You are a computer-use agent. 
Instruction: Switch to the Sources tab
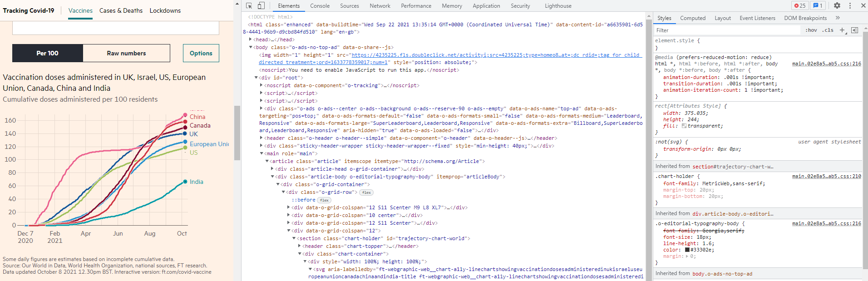coord(350,6)
